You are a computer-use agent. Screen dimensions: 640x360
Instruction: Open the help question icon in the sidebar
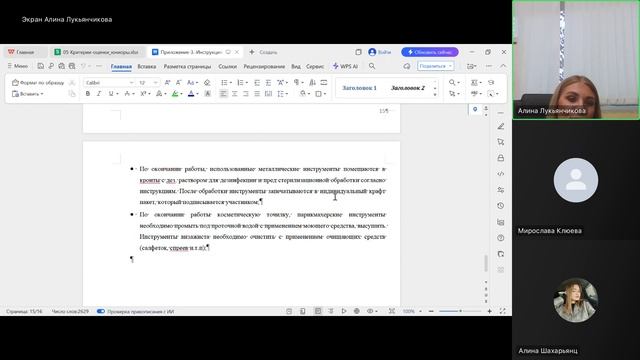[501, 238]
